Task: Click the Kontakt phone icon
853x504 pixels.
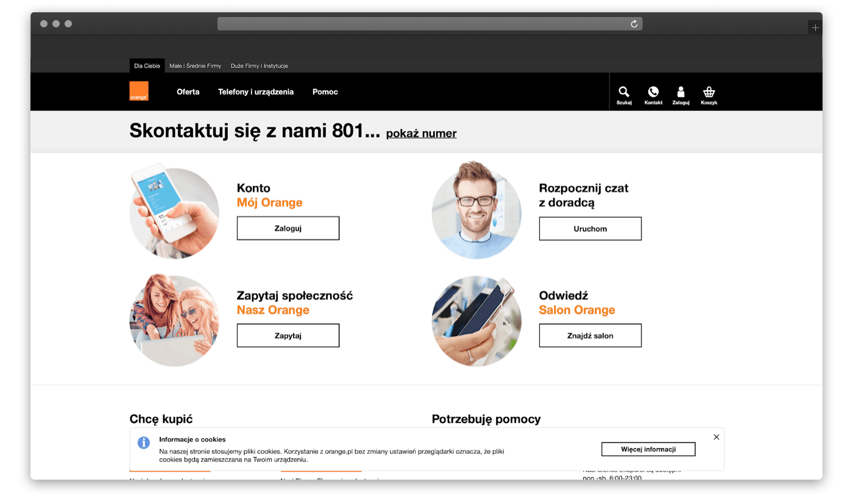Action: 653,92
